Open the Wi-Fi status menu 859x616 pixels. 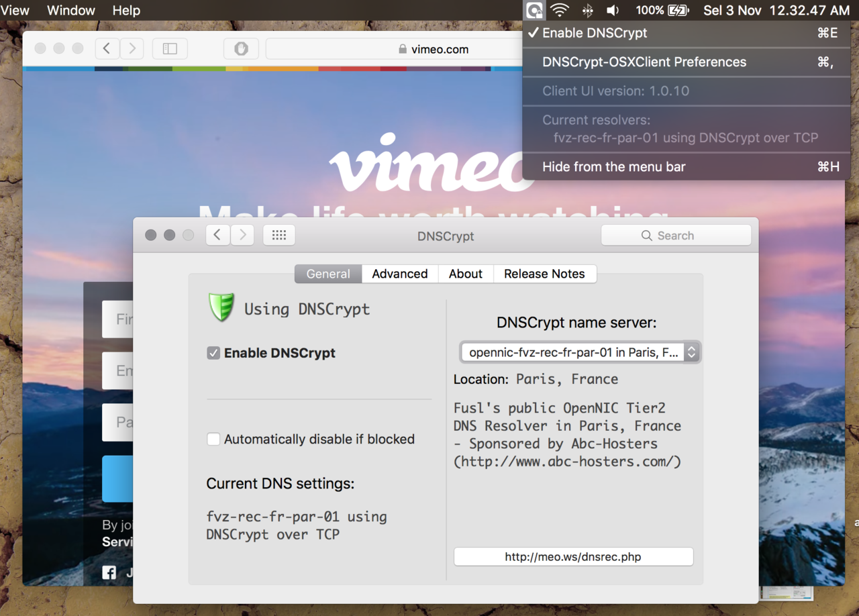point(560,10)
